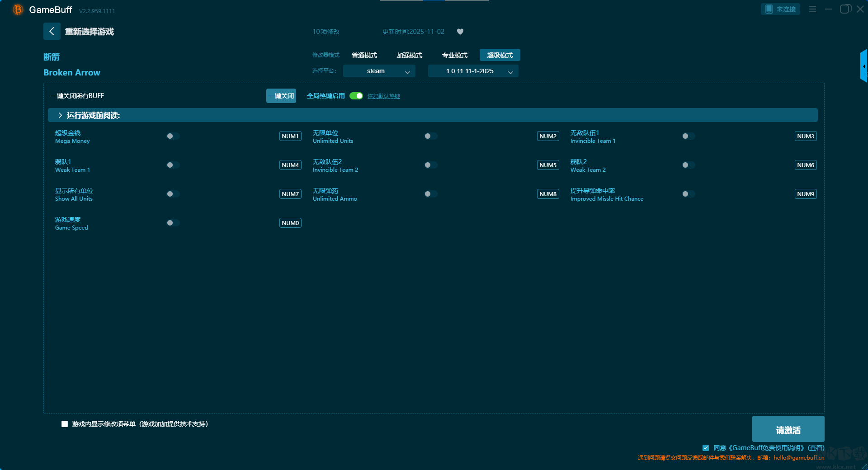Select the 专业模式 tab
Image resolution: width=868 pixels, height=470 pixels.
[454, 55]
